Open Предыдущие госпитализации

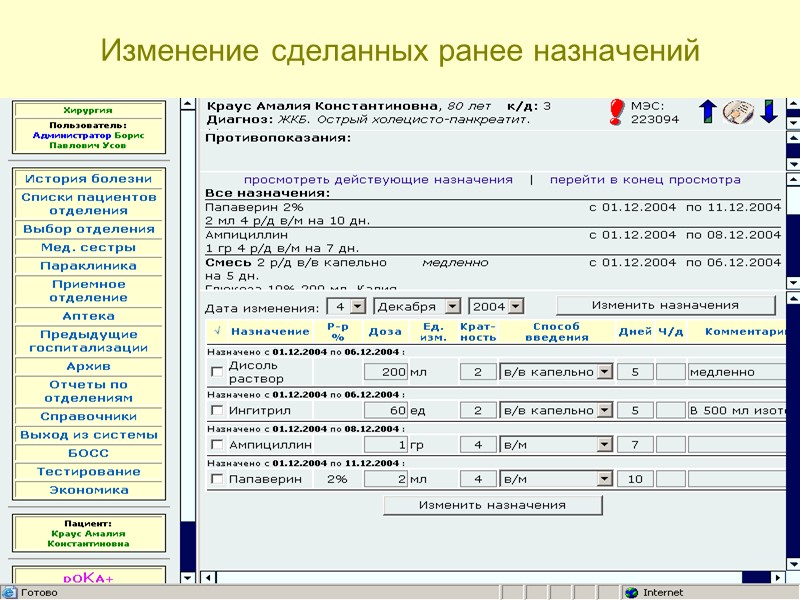tap(89, 341)
